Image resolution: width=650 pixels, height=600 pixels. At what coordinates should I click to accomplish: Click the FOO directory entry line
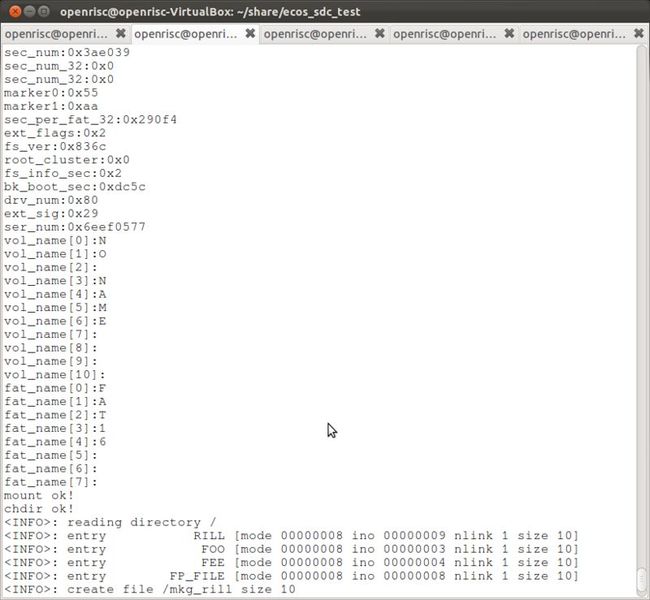291,549
